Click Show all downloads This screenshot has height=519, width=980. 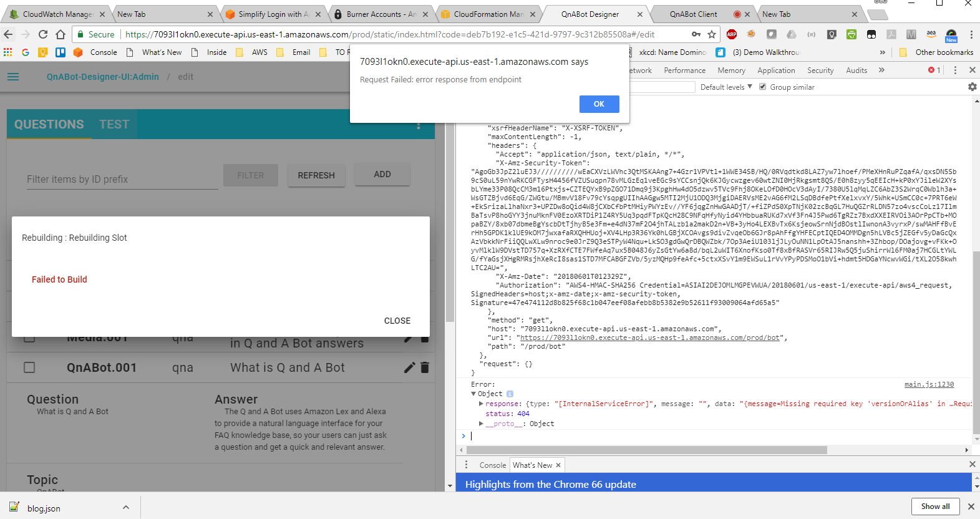(935, 507)
